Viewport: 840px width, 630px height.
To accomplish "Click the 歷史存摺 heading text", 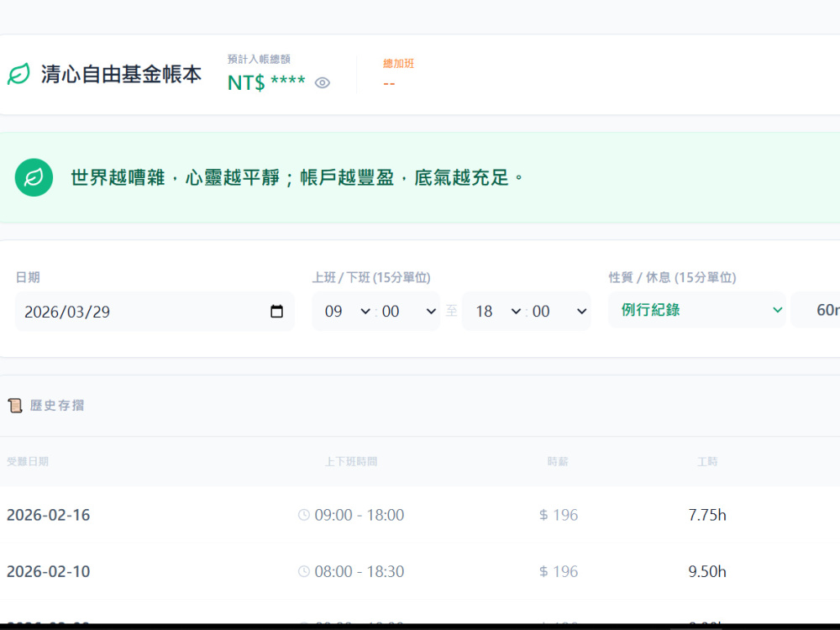I will [57, 406].
